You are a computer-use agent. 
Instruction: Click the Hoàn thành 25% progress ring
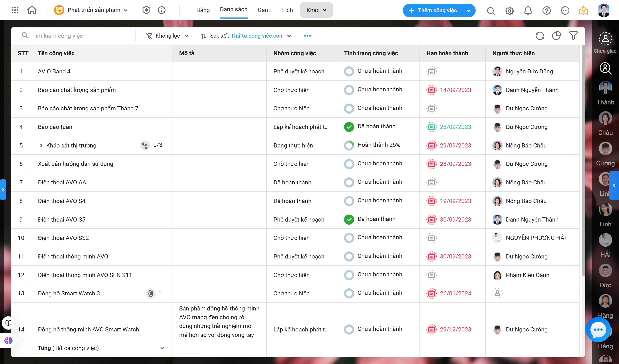(x=349, y=146)
